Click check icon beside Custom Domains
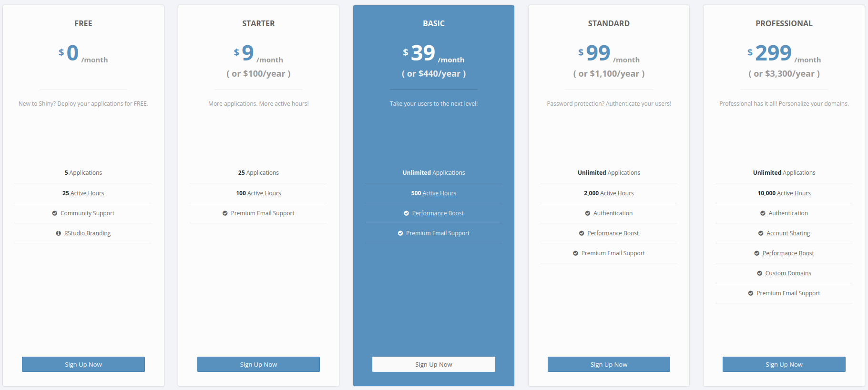Screen dimensions: 868x390 pyautogui.click(x=759, y=273)
